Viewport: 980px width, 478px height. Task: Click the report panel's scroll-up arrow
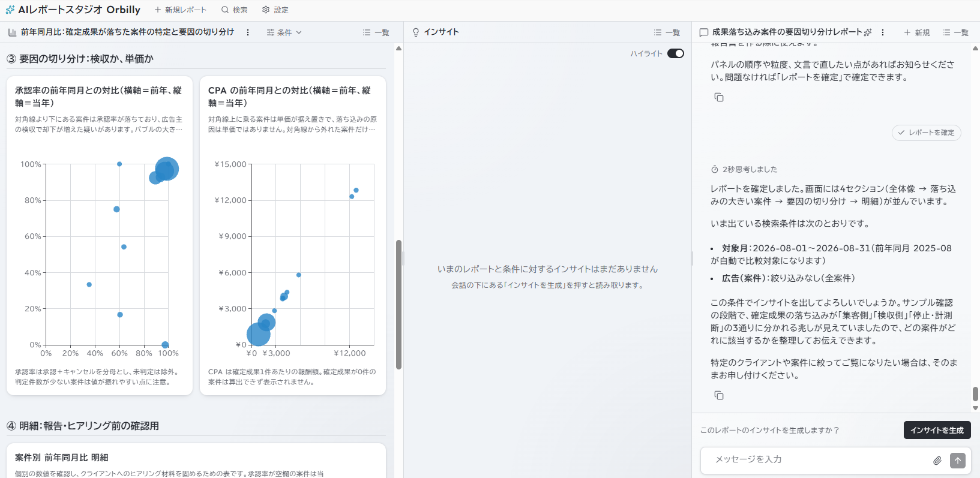[x=398, y=49]
